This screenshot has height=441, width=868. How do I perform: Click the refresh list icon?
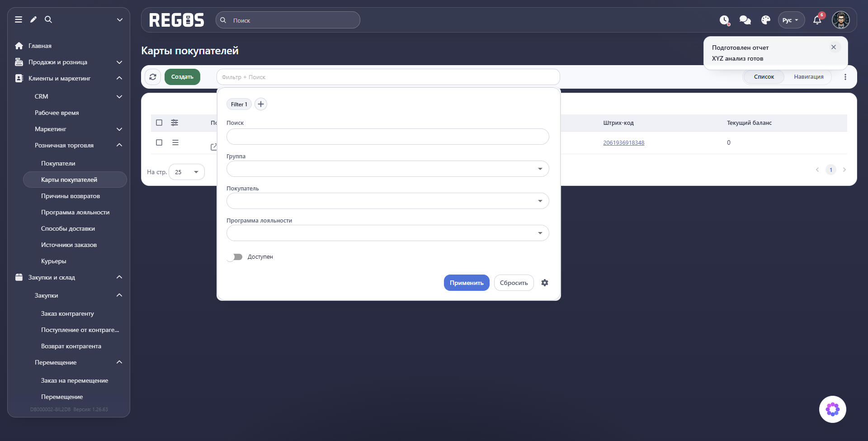click(153, 77)
